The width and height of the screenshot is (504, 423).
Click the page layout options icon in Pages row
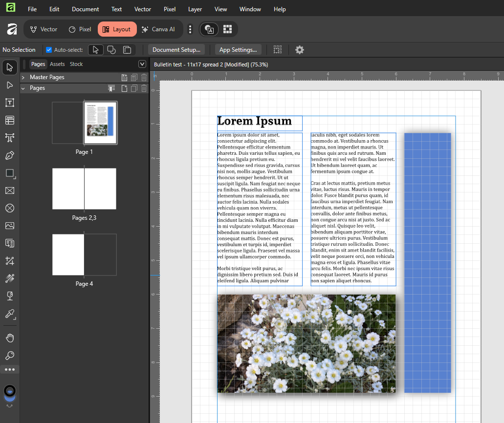[x=111, y=88]
